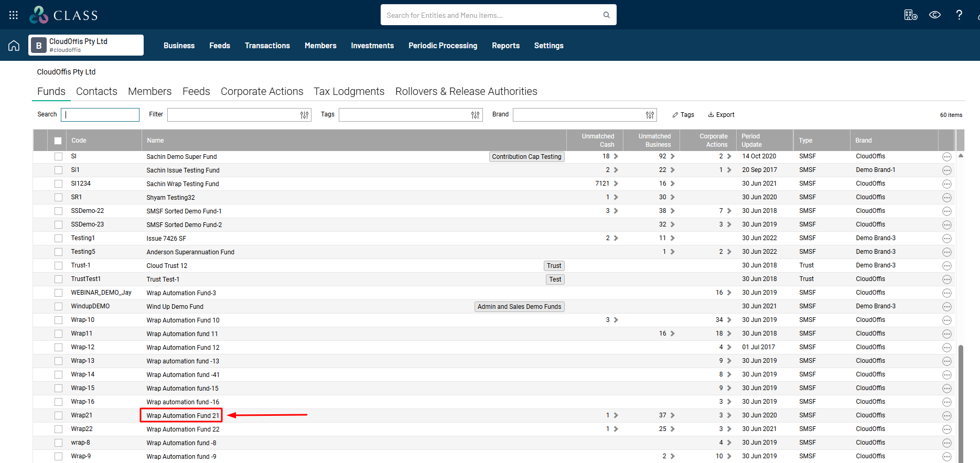Click the home icon
Image resolution: width=980 pixels, height=463 pixels.
(x=14, y=46)
